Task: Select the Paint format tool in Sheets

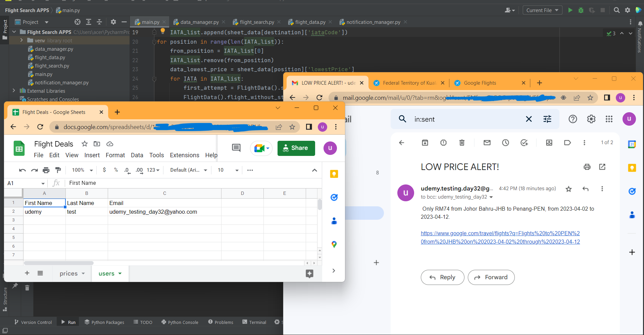Action: point(58,170)
